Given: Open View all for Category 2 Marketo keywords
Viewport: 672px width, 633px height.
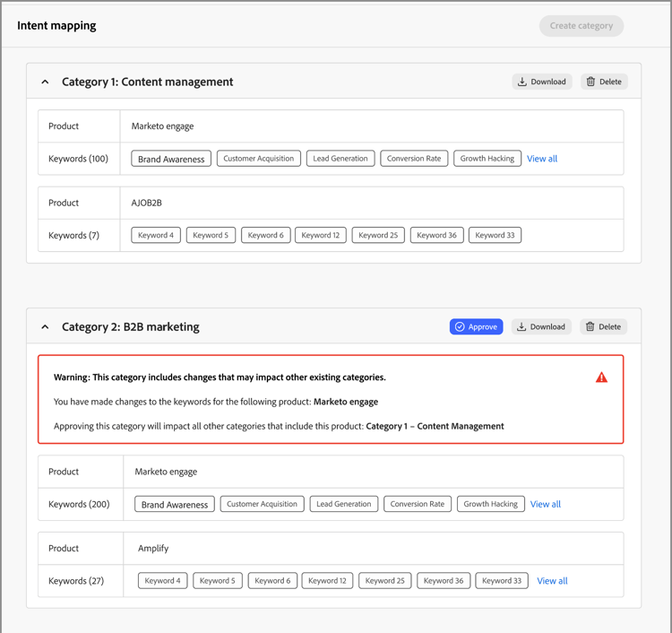Looking at the screenshot, I should tap(546, 504).
